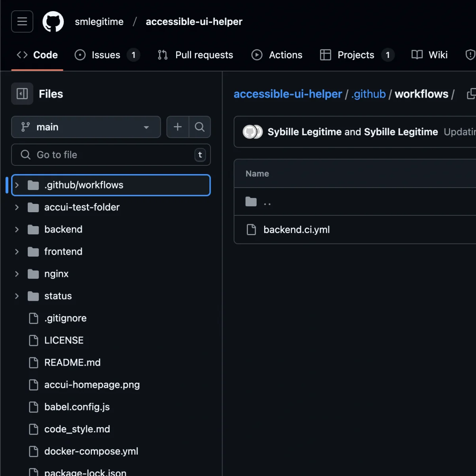Open the Pull requests tab
This screenshot has height=476, width=476.
pos(196,55)
